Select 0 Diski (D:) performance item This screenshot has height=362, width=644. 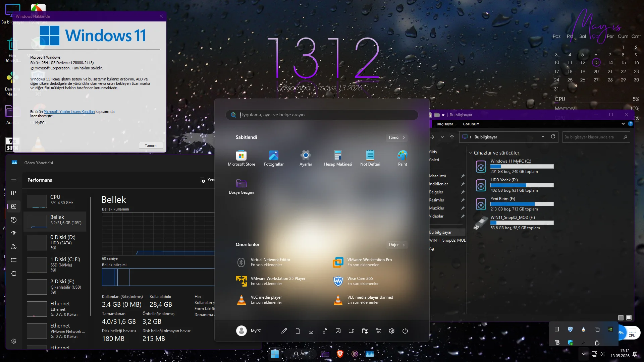[x=55, y=242]
